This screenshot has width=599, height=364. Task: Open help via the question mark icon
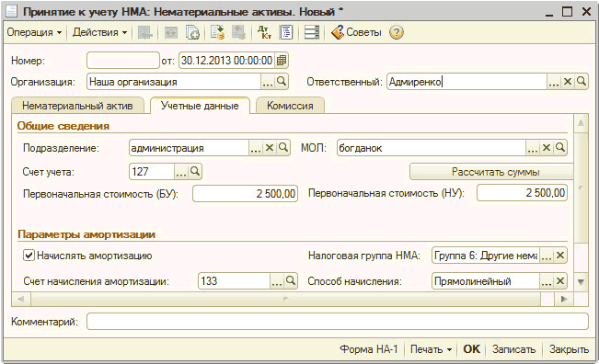(x=397, y=32)
